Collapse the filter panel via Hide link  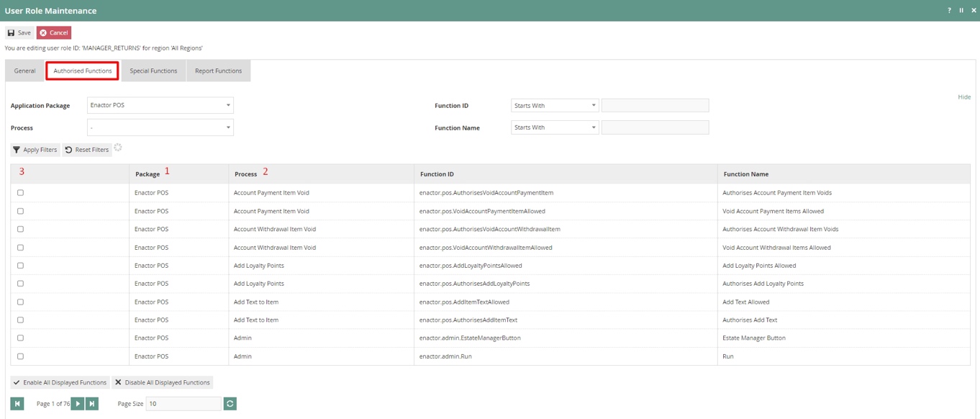pos(964,96)
